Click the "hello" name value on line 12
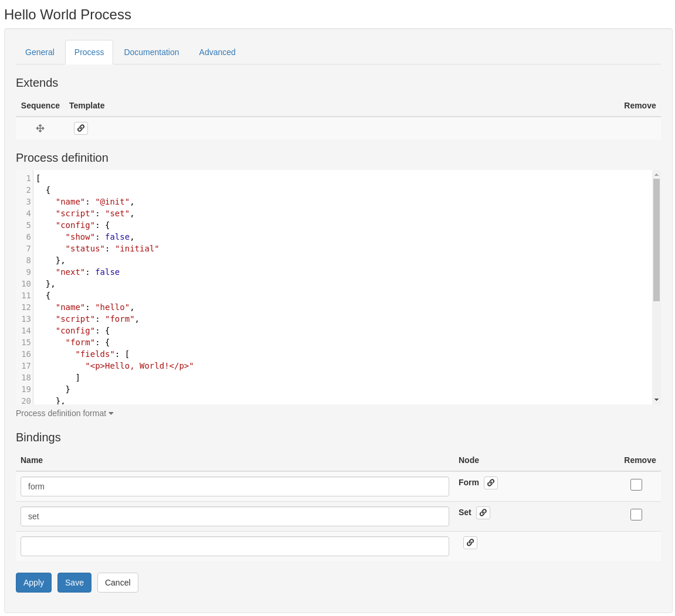The height and width of the screenshot is (616, 675). coord(113,307)
